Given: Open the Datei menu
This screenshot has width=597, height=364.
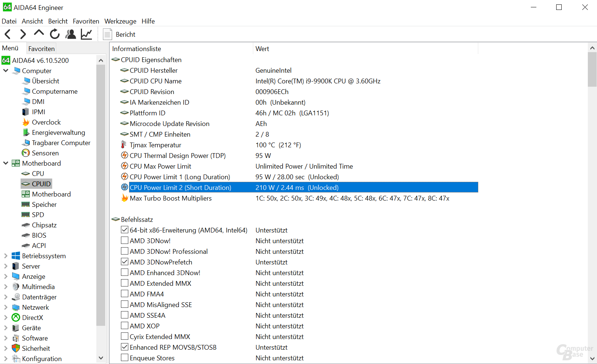Looking at the screenshot, I should point(9,21).
